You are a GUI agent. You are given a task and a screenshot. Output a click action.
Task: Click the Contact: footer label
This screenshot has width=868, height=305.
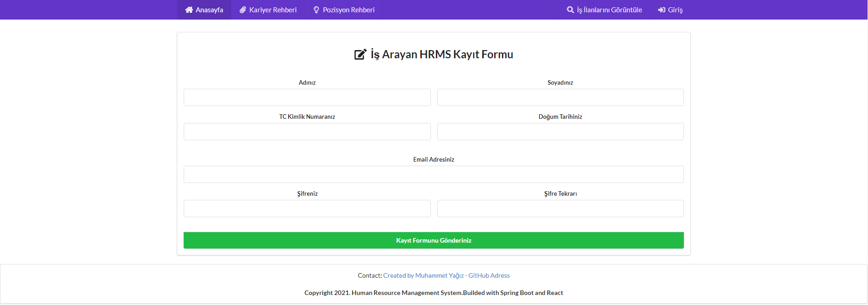click(370, 275)
